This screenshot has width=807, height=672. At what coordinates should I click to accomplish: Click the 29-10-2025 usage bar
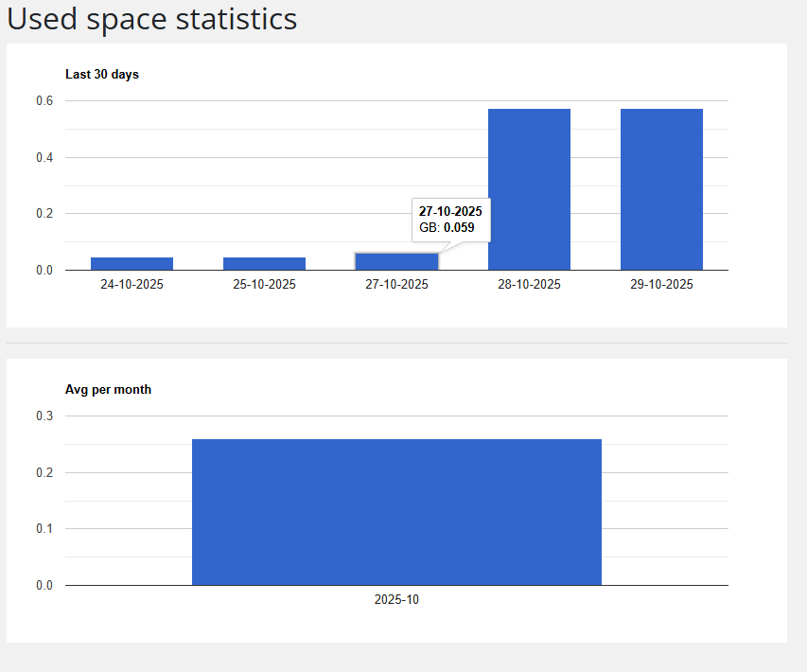click(661, 189)
